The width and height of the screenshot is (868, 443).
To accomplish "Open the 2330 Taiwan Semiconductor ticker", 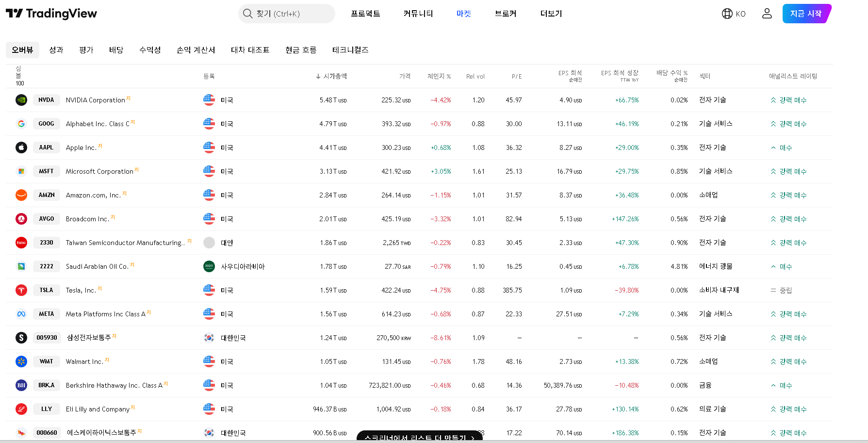I will pos(47,243).
